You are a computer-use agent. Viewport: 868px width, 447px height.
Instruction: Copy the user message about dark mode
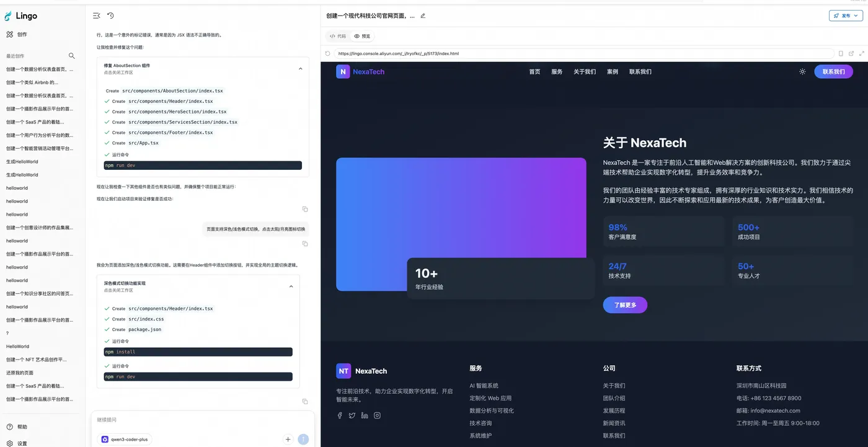(305, 244)
